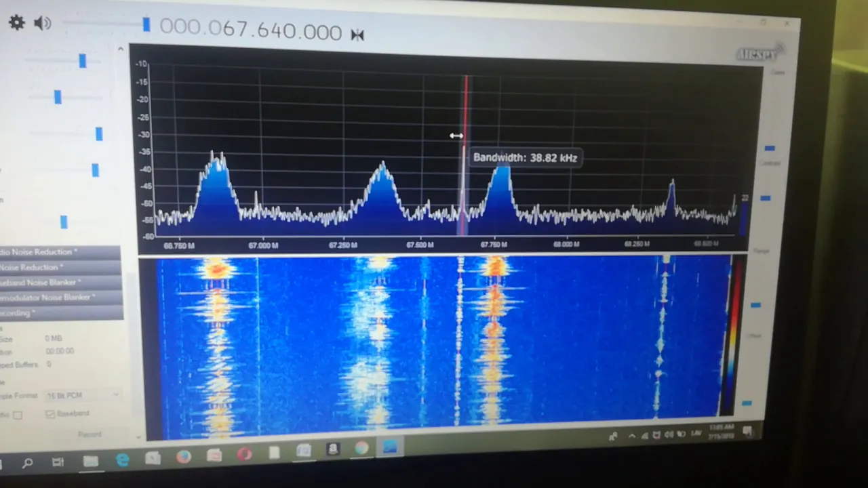868x488 pixels.
Task: Click the Airspy logo
Action: click(759, 53)
